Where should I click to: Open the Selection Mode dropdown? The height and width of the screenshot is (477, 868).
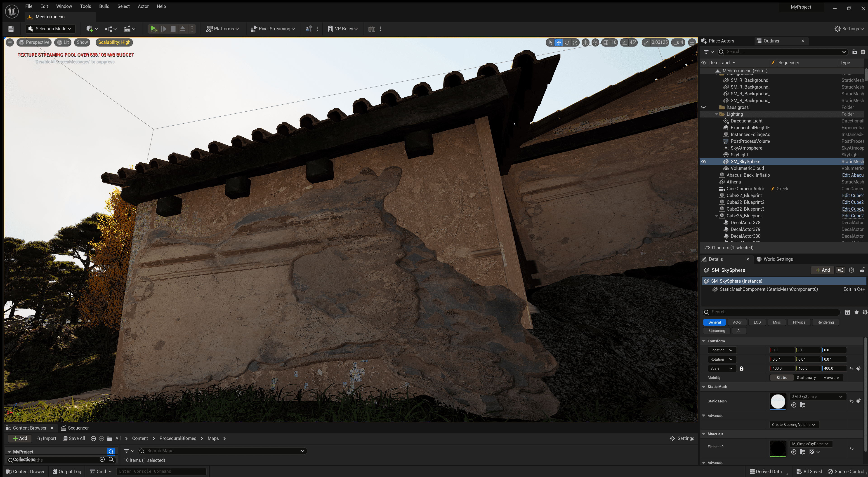point(51,29)
